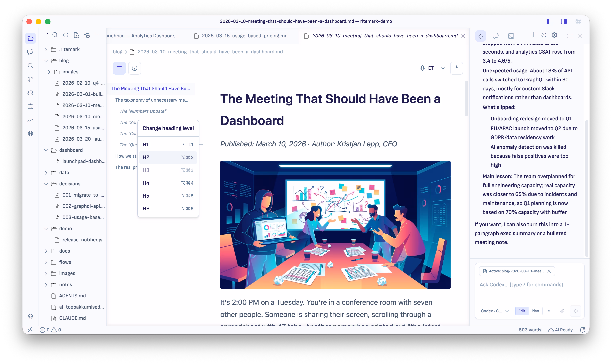Maximize the AI panel with fullscreen icon

tap(570, 36)
